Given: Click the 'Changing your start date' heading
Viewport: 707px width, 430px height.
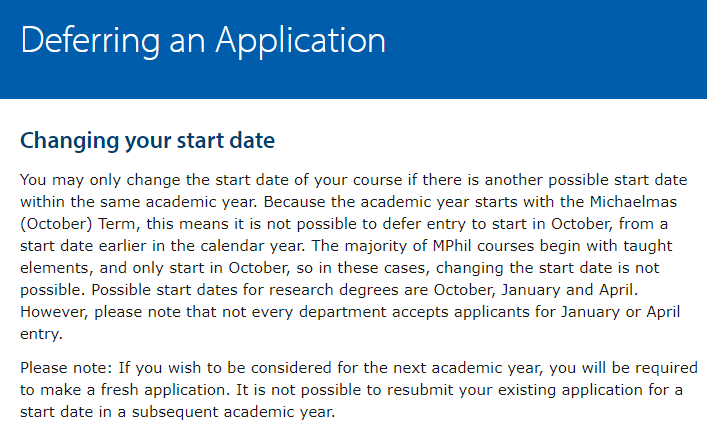Looking at the screenshot, I should tap(147, 140).
